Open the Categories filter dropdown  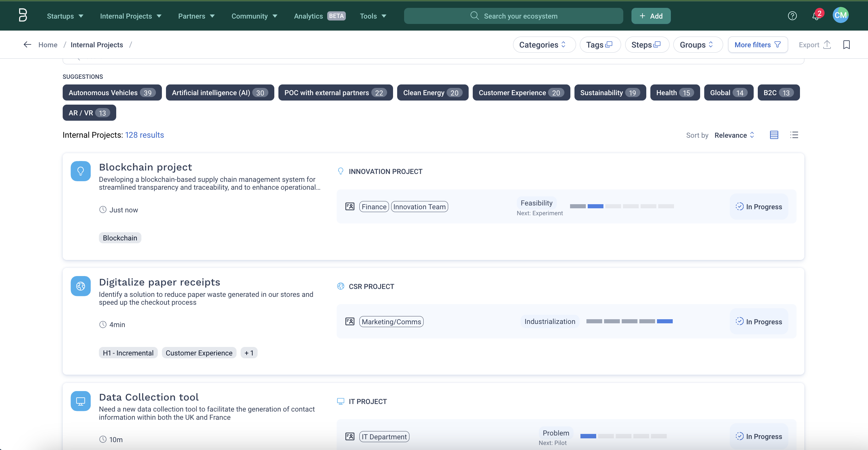click(x=544, y=44)
